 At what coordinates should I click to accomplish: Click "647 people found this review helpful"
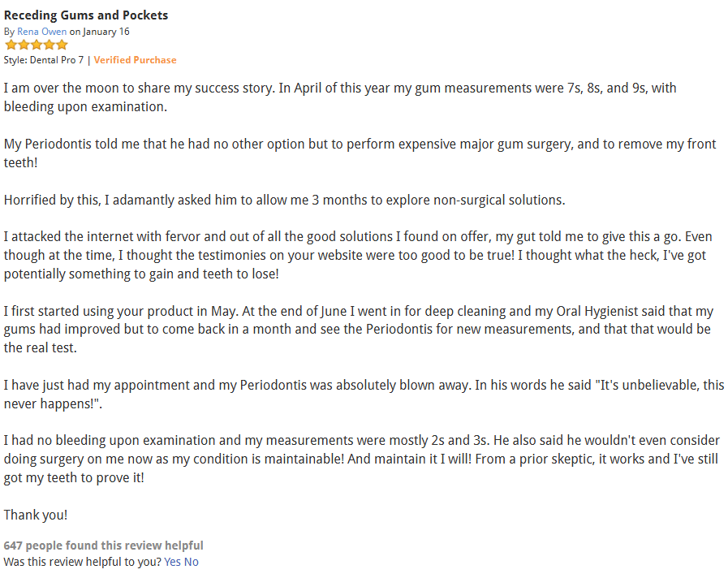tap(103, 546)
